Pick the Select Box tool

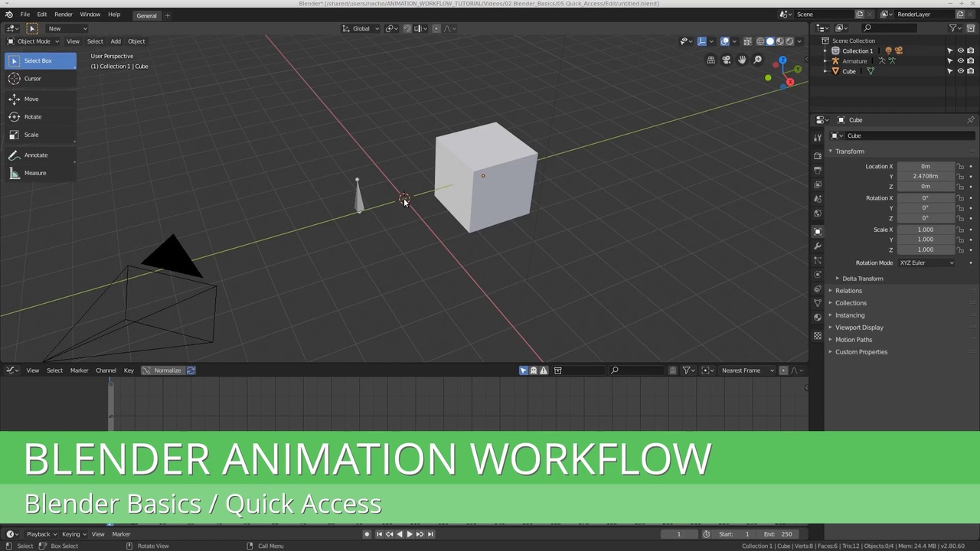tap(40, 60)
